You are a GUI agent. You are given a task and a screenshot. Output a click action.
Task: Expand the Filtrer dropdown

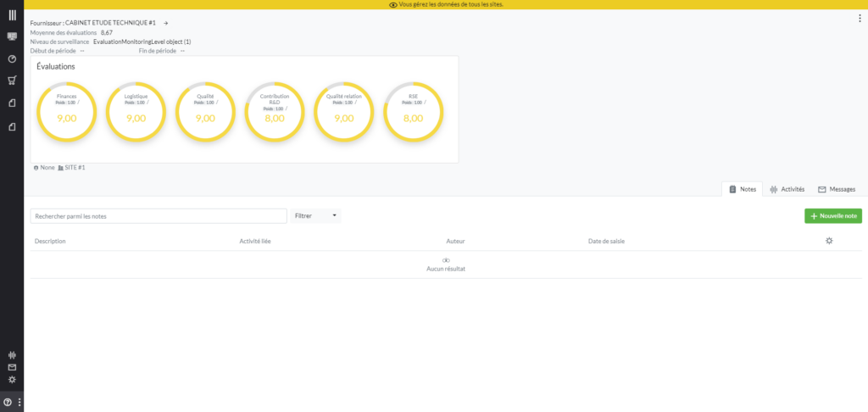(x=315, y=216)
